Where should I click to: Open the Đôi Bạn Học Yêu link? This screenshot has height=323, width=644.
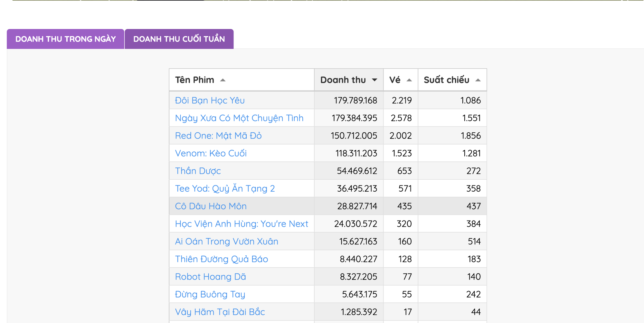(x=210, y=100)
